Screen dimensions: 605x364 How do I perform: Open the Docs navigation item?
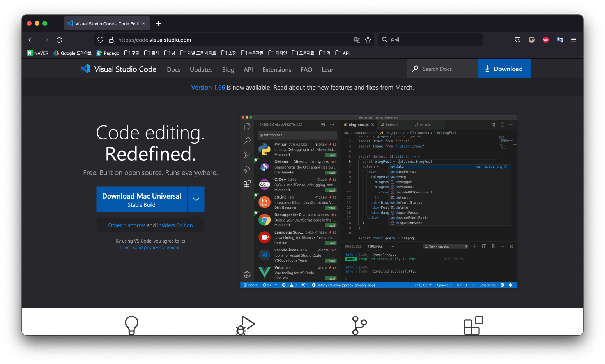[x=173, y=70]
